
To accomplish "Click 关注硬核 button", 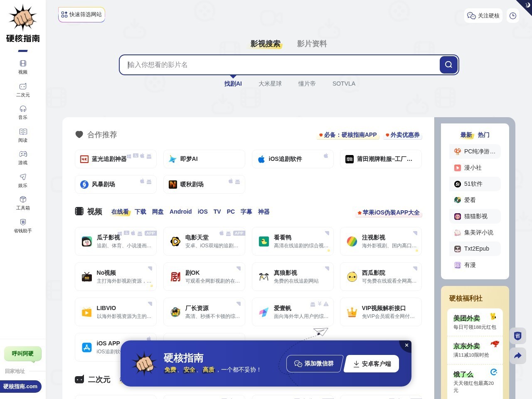I will click(483, 16).
